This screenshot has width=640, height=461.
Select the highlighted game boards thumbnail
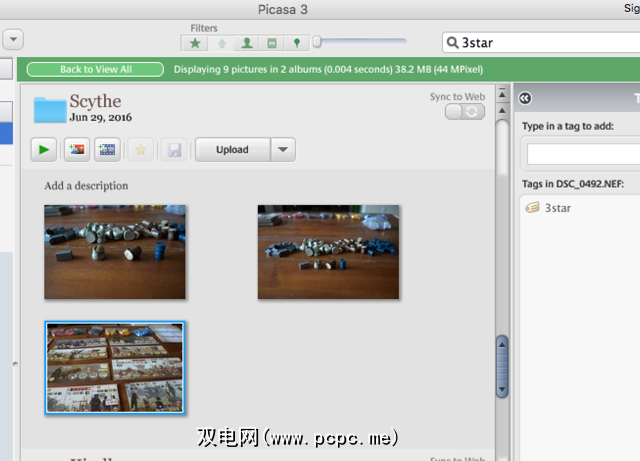coord(115,368)
